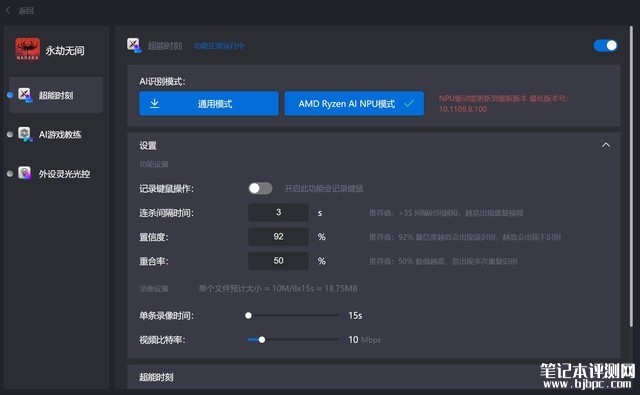Select the 外设灵光光控 radio dot
The height and width of the screenshot is (395, 640).
click(10, 174)
